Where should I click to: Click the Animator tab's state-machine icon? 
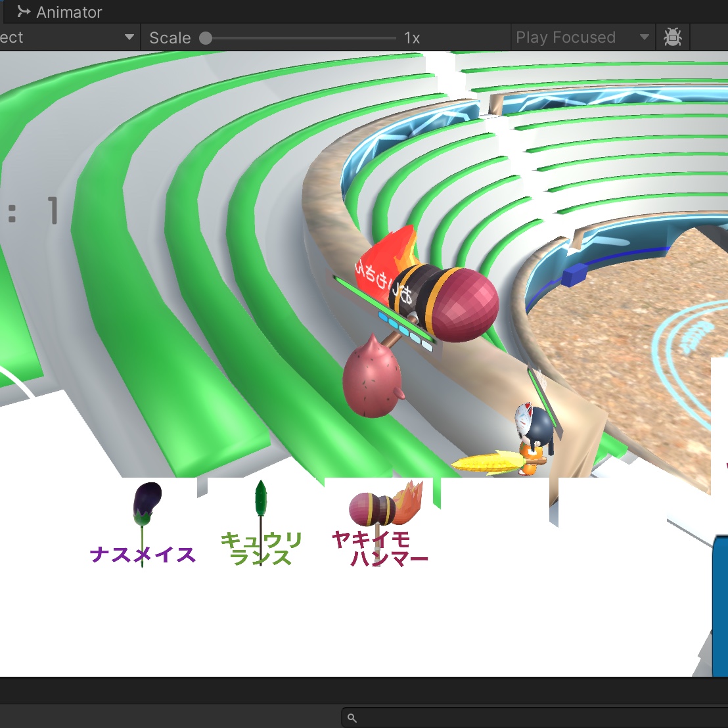point(24,12)
